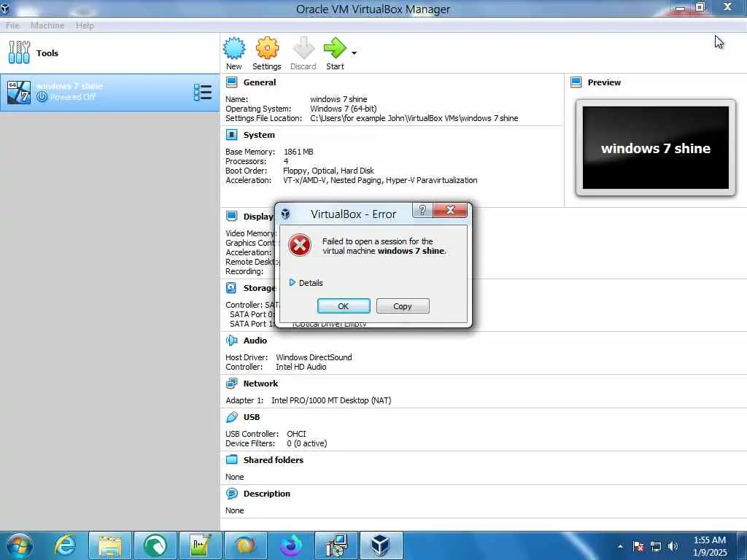Show hidden system tray icons arrow
The image size is (747, 560).
pyautogui.click(x=620, y=546)
